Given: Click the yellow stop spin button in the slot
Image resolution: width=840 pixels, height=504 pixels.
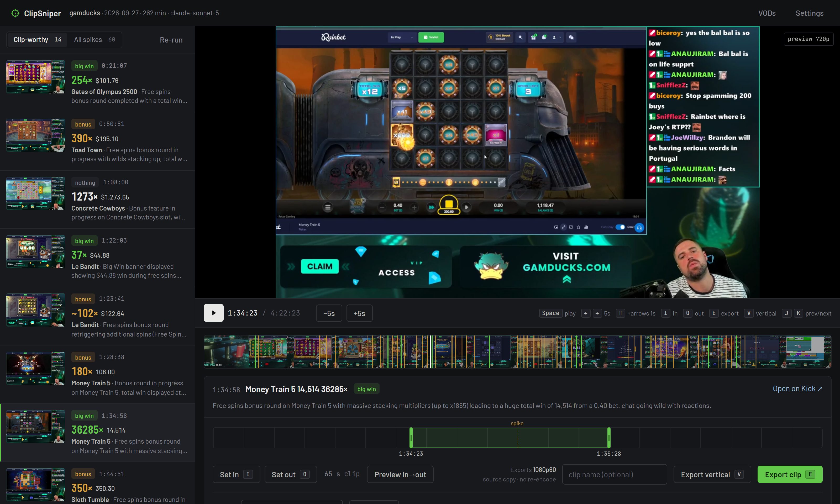Looking at the screenshot, I should [449, 204].
